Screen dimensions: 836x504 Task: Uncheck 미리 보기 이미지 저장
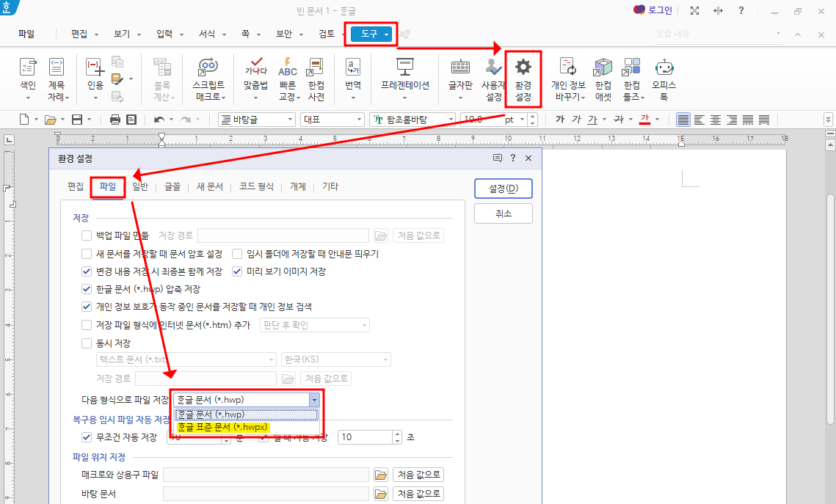click(x=236, y=271)
